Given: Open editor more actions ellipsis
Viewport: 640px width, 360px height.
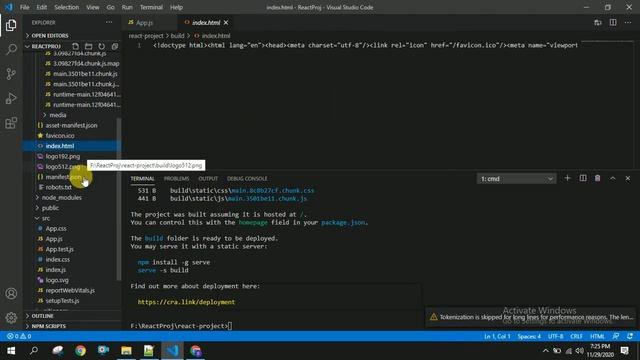Looking at the screenshot, I should point(628,22).
